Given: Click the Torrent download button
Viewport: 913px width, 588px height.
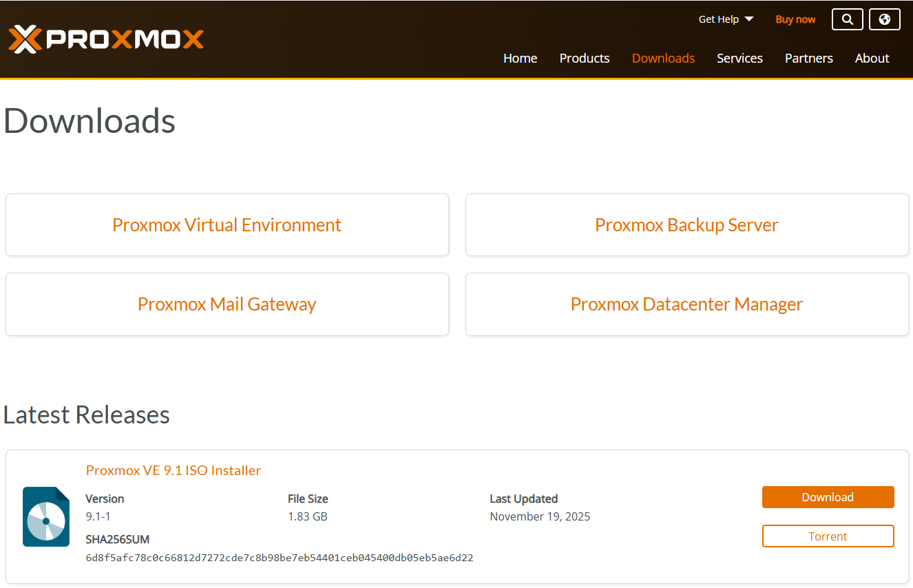Looking at the screenshot, I should coord(828,536).
